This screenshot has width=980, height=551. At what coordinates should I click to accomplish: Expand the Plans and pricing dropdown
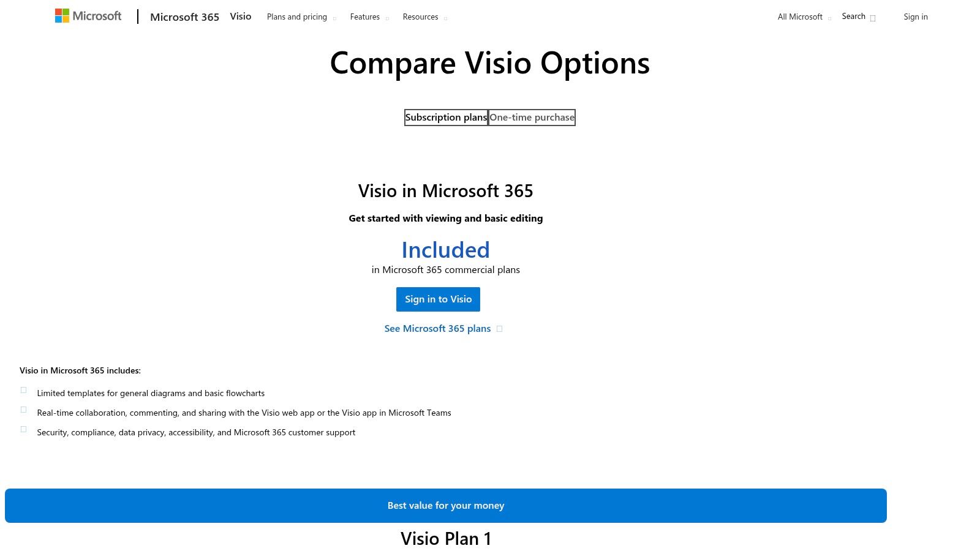click(296, 17)
